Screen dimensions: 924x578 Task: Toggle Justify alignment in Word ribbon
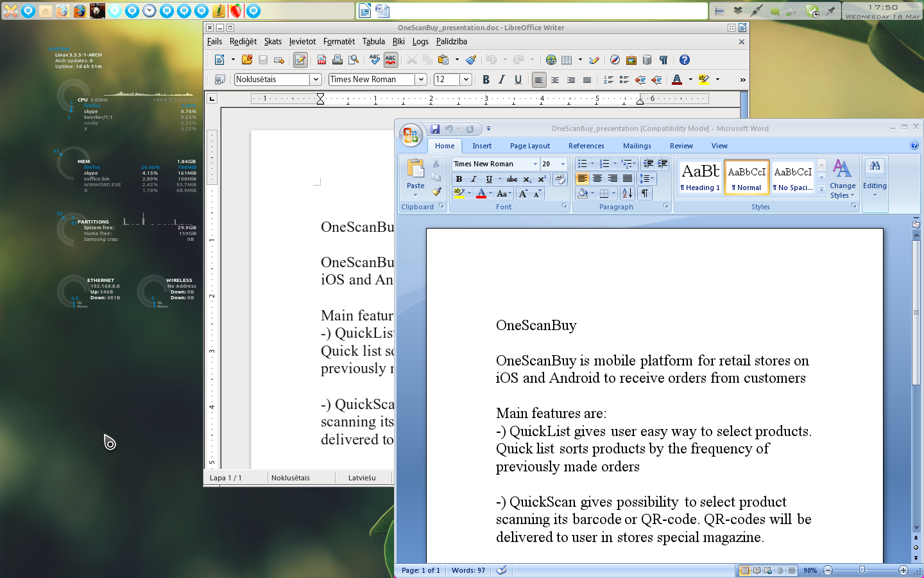[628, 179]
